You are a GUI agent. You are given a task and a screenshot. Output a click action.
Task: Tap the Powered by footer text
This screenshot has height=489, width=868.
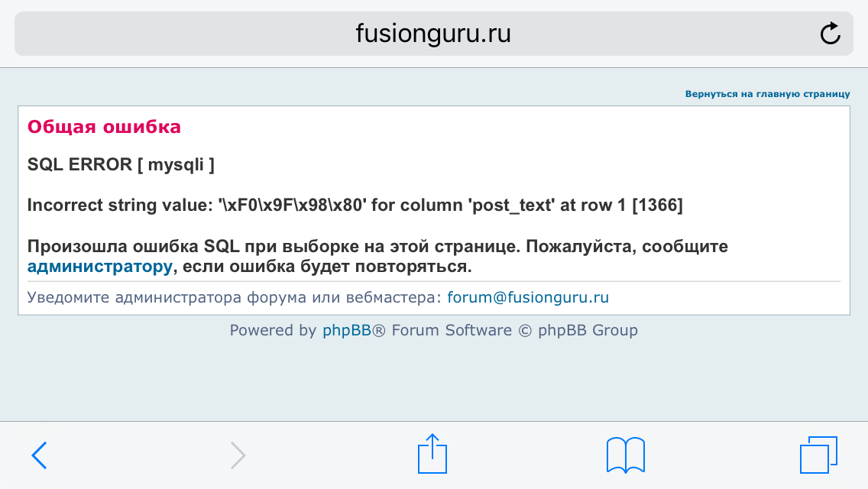pyautogui.click(x=273, y=330)
